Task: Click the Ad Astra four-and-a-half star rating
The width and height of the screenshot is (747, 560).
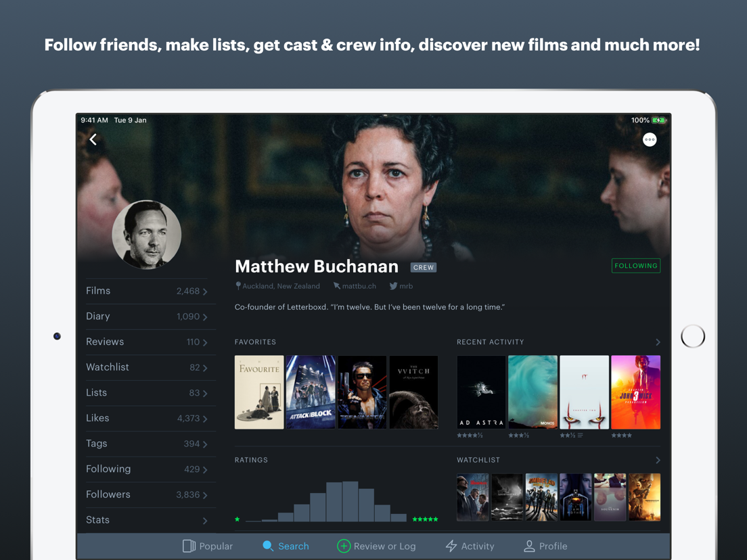Action: (470, 436)
